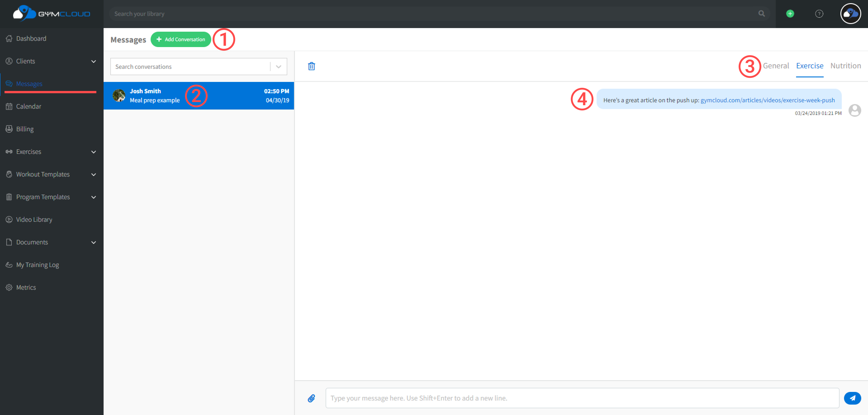Expand Exercises sidebar section
Viewport: 868px width, 415px height.
(94, 152)
